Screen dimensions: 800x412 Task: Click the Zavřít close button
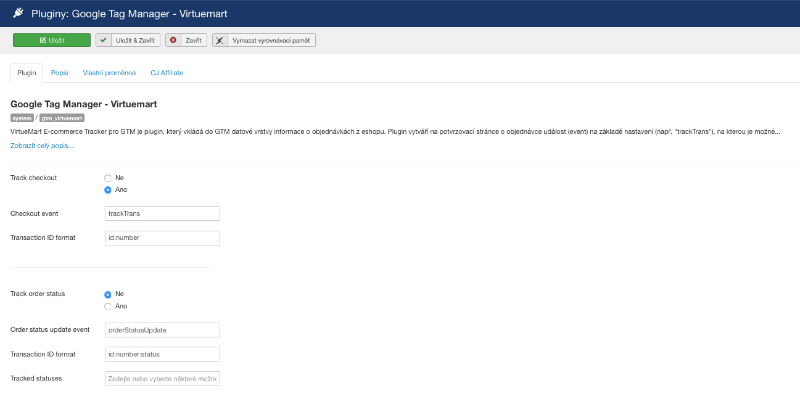coord(186,40)
